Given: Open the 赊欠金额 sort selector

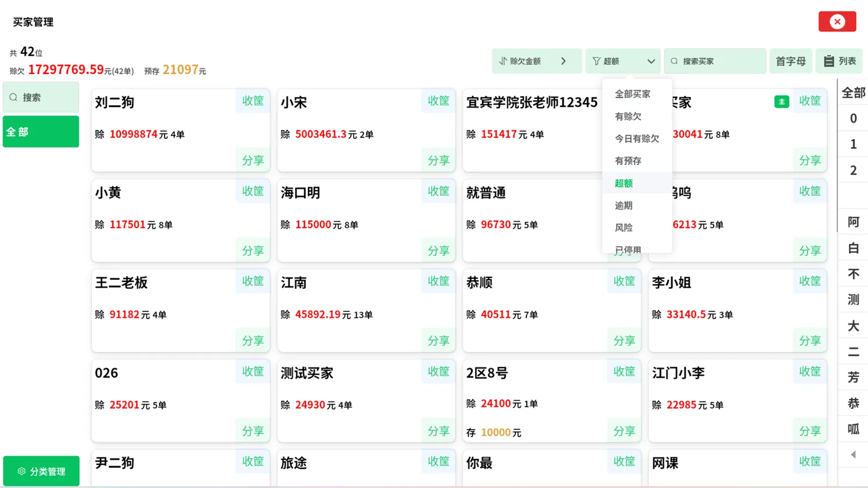Looking at the screenshot, I should click(x=536, y=61).
